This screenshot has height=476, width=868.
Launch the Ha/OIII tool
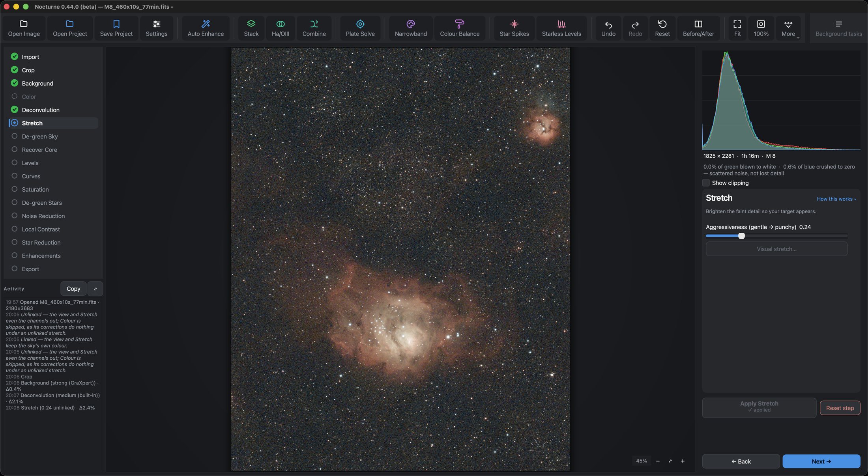280,28
